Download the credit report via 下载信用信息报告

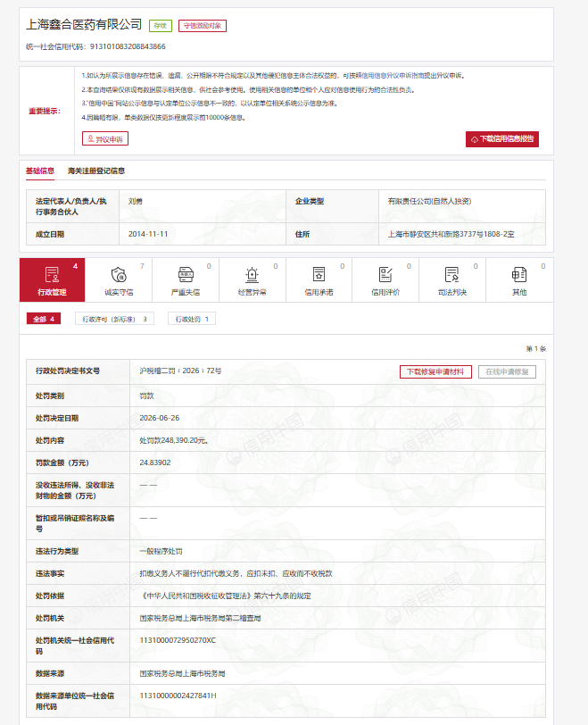pyautogui.click(x=502, y=138)
